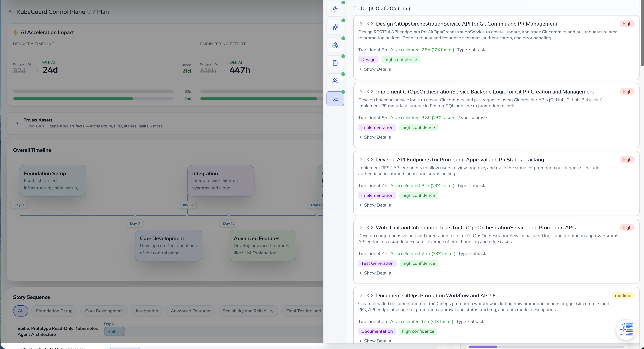644x349 pixels.
Task: Click the Spik... story bar at Day 0
Action: click(114, 331)
